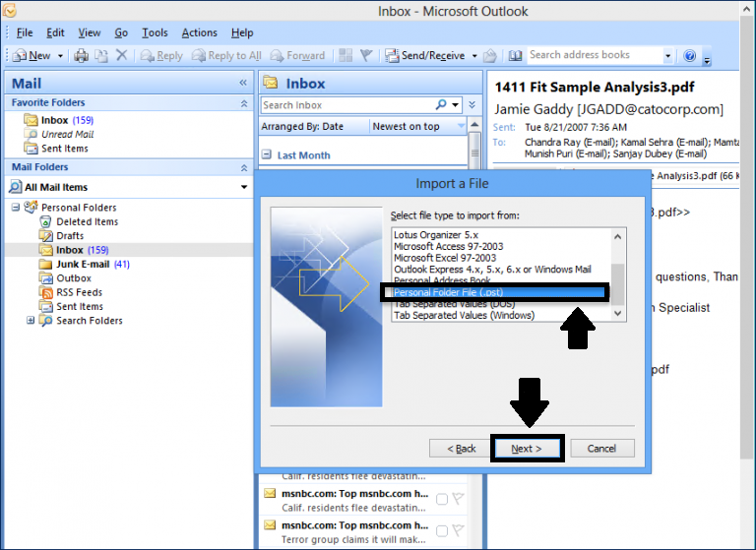
Task: Click the Next button in Import dialog
Action: click(x=527, y=449)
